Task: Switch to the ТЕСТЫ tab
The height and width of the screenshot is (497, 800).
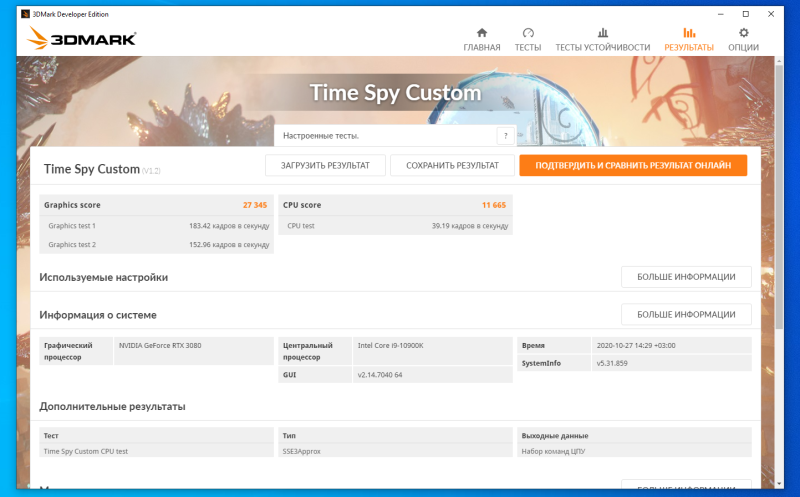Action: (x=528, y=40)
